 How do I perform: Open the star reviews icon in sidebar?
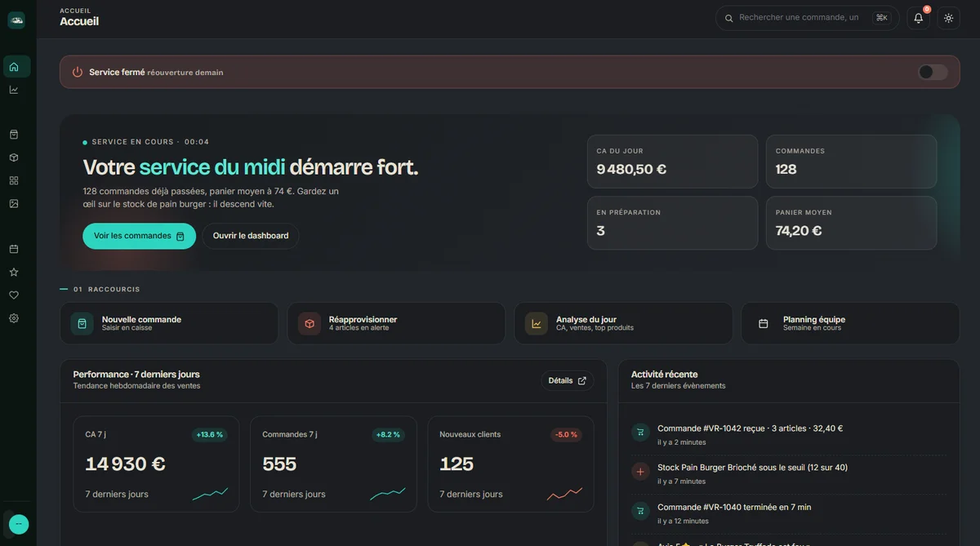14,272
